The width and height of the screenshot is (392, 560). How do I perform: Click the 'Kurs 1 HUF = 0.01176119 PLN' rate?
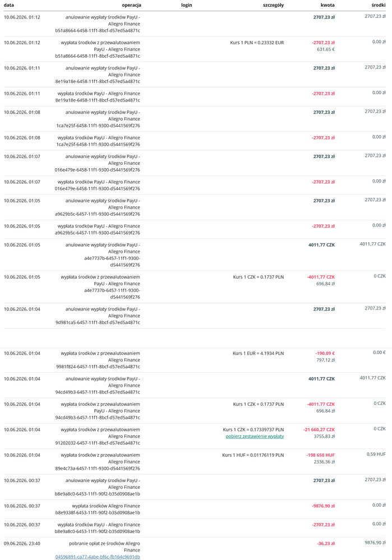coord(253,455)
